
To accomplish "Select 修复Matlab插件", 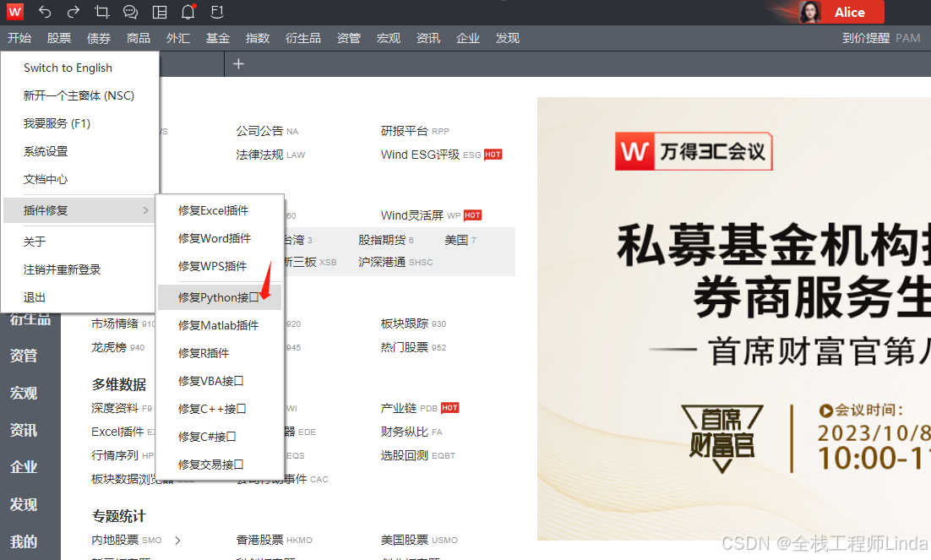I will (220, 325).
